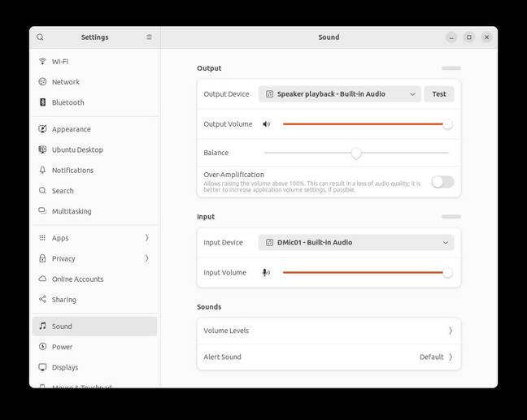The width and height of the screenshot is (527, 420).
Task: Click the Notifications bell icon
Action: click(43, 171)
